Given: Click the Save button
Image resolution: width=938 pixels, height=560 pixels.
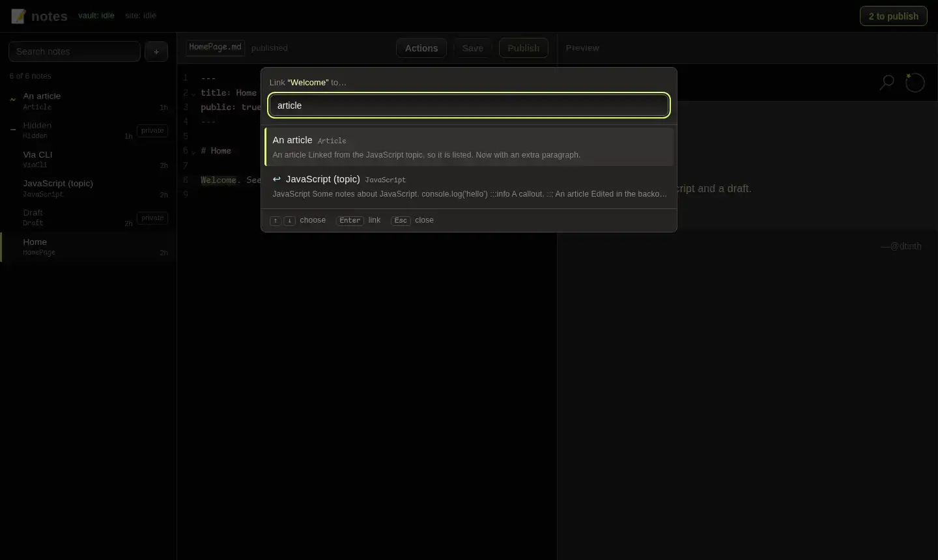Looking at the screenshot, I should [473, 48].
